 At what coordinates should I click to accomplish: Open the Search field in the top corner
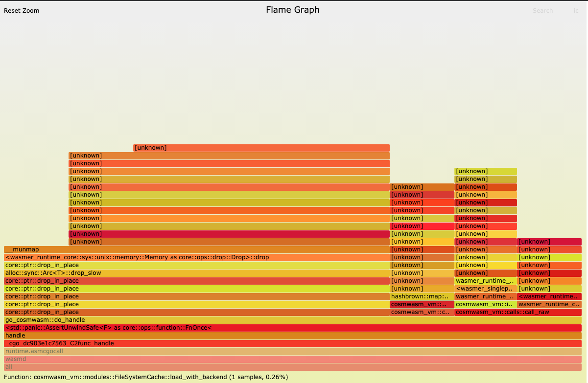pos(542,10)
